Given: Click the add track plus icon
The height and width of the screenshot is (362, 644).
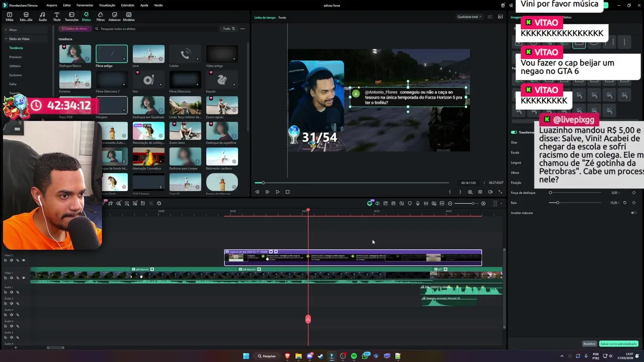Looking at the screenshot, I should (15, 347).
